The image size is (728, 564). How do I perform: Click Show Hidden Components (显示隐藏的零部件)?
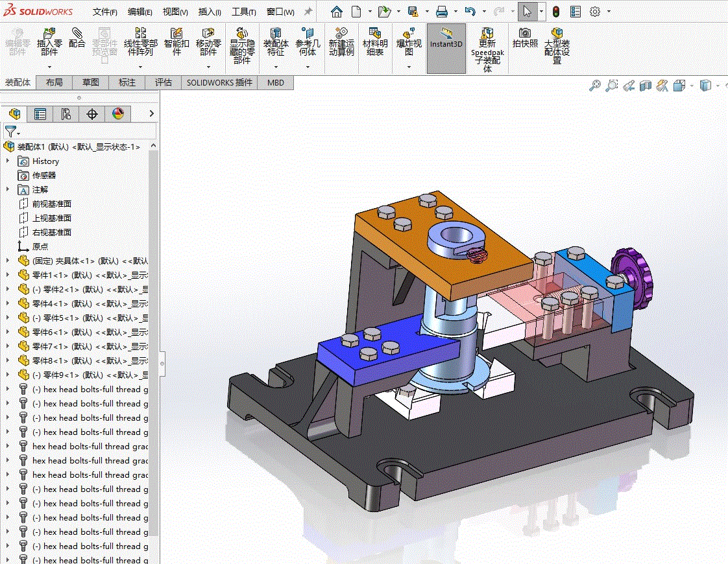(x=242, y=45)
